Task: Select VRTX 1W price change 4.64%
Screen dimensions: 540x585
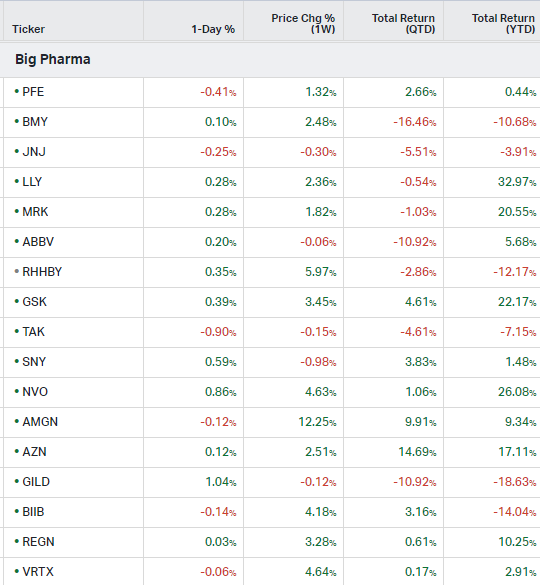Action: click(x=321, y=572)
